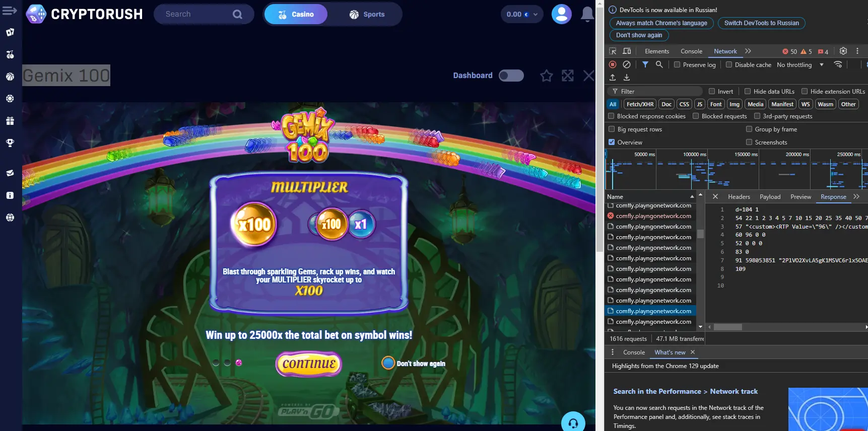Switch to the Preview tab

pyautogui.click(x=800, y=196)
